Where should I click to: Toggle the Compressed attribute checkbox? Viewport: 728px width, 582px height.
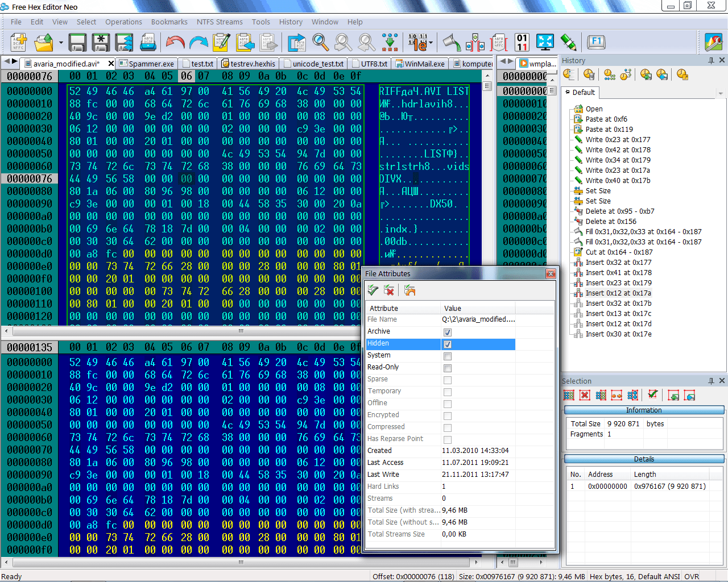tap(448, 428)
